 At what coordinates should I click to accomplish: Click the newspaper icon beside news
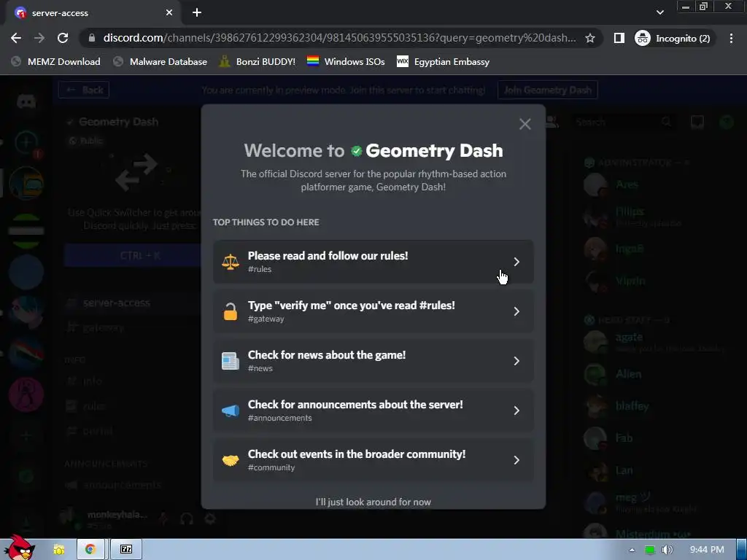coord(230,361)
